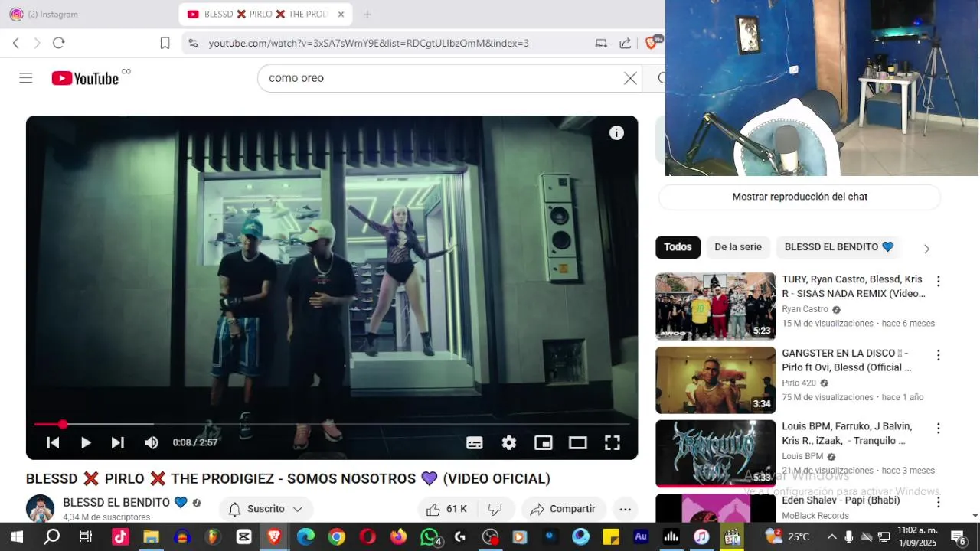The width and height of the screenshot is (980, 551).
Task: Open the YouTube hamburger guide menu
Action: tap(26, 78)
